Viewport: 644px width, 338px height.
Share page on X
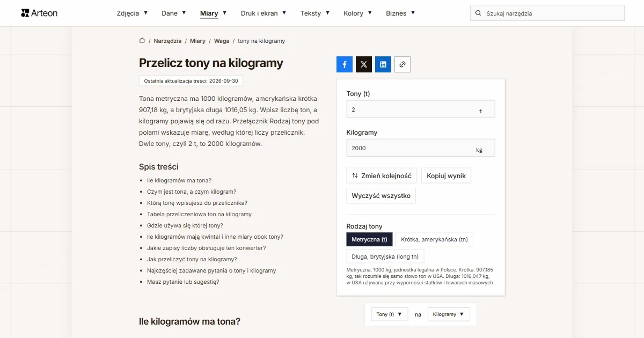click(364, 64)
